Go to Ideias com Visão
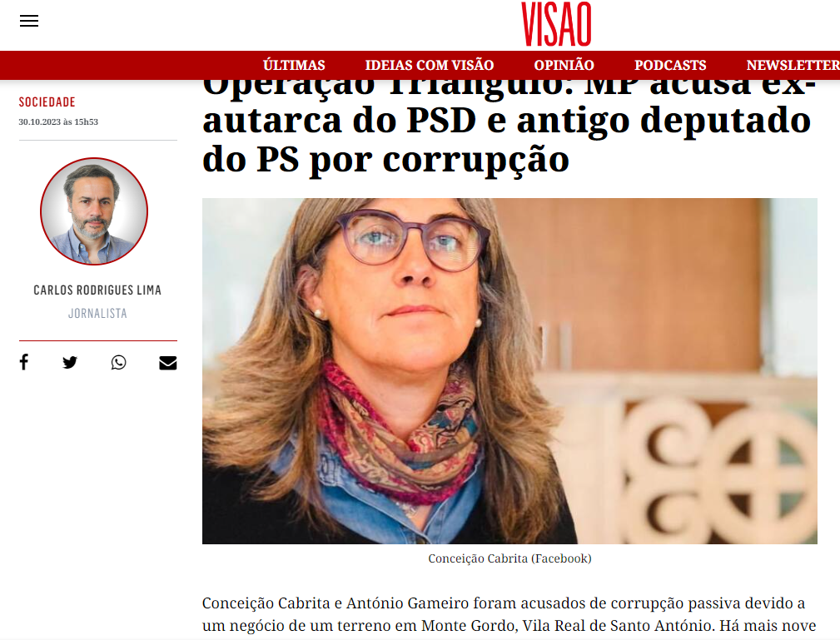 (x=429, y=66)
